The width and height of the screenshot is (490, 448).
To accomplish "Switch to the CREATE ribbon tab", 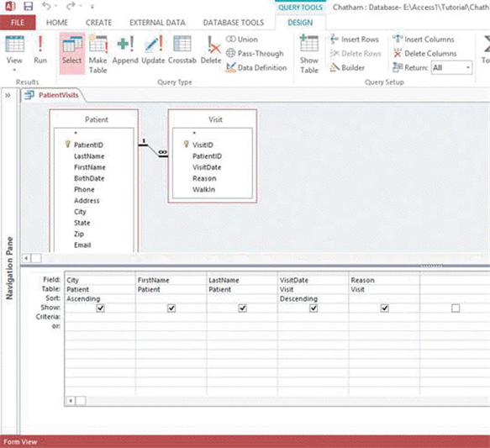I will coord(98,23).
